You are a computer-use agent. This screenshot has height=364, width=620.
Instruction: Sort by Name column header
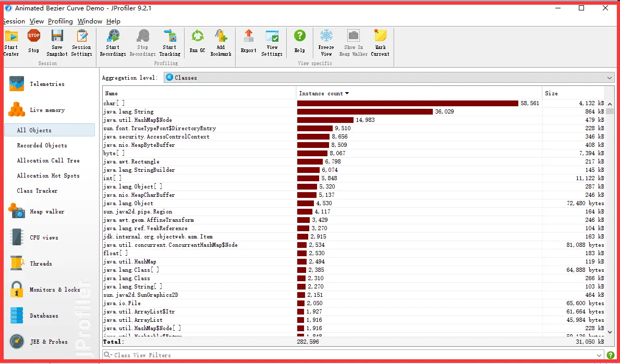[x=199, y=94]
